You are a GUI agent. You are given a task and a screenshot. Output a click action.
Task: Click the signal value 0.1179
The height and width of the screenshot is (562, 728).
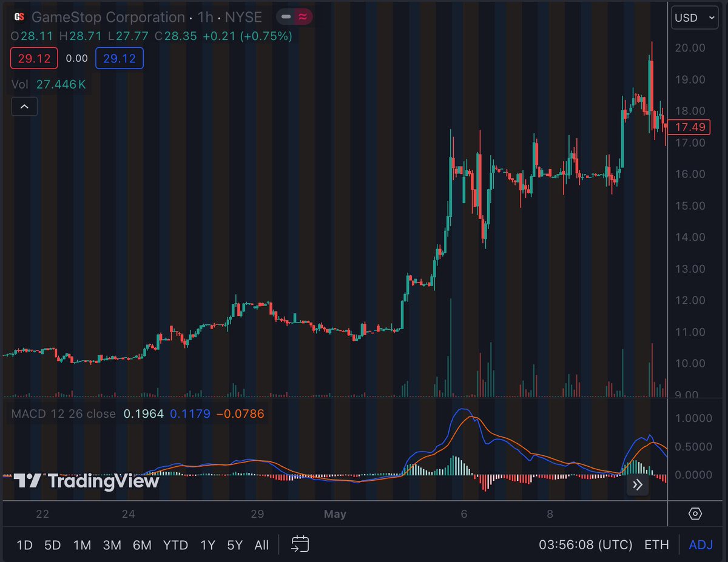point(190,414)
